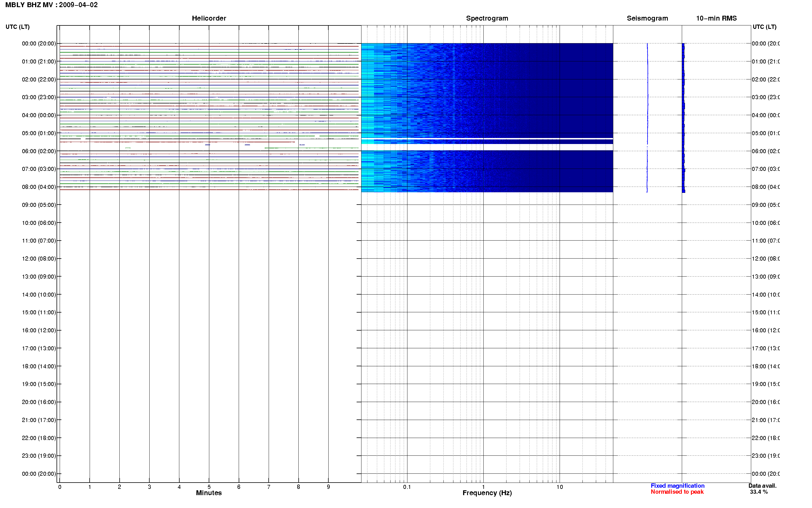812x508 pixels.
Task: Click the minute 9 tick label
Action: click(328, 487)
